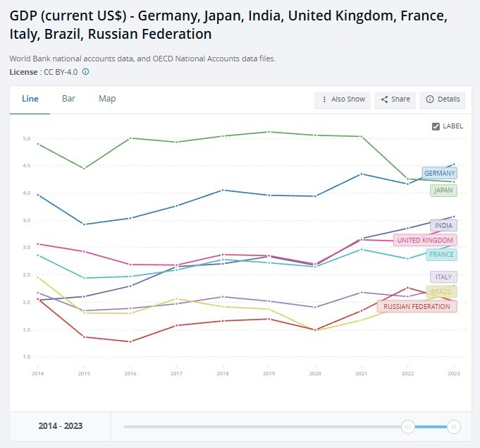Click the CC BY-4.0 license text
Image resolution: width=480 pixels, height=448 pixels.
(61, 72)
